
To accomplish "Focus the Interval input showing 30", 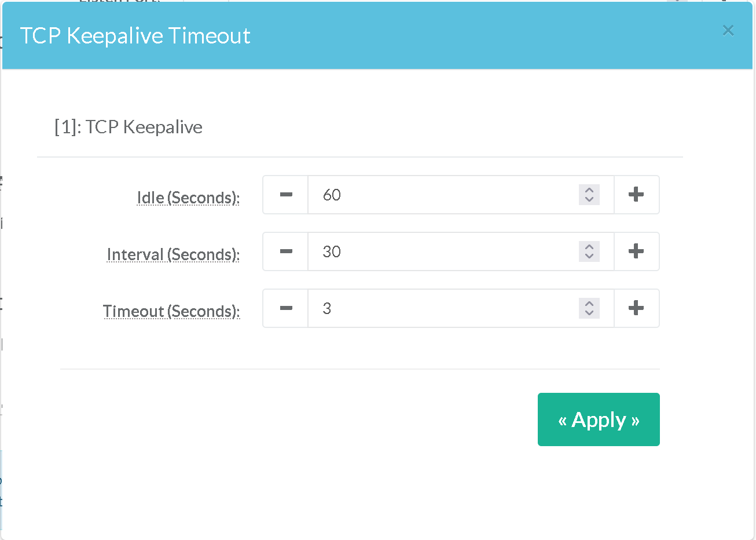I will (x=440, y=251).
